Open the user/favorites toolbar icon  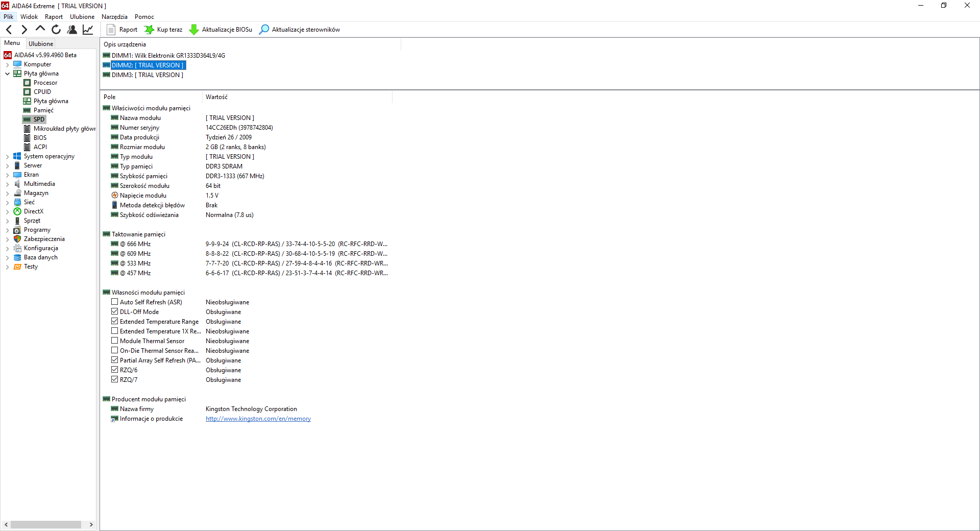click(x=72, y=30)
